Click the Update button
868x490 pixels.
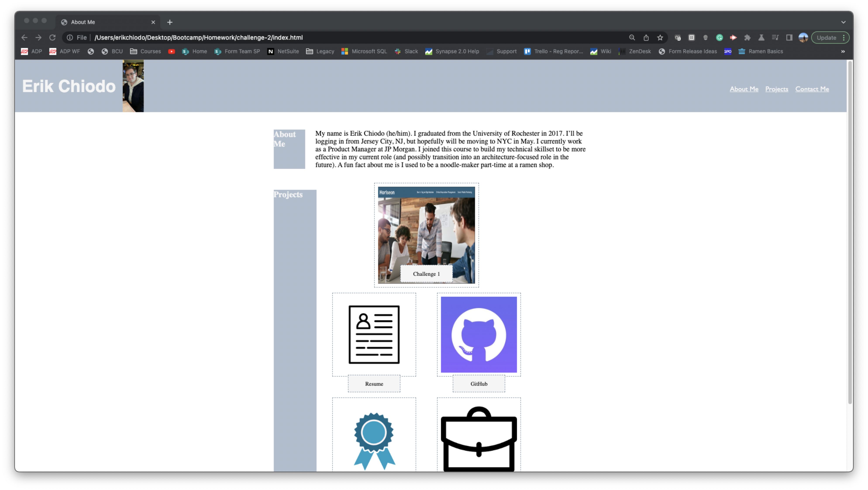826,37
